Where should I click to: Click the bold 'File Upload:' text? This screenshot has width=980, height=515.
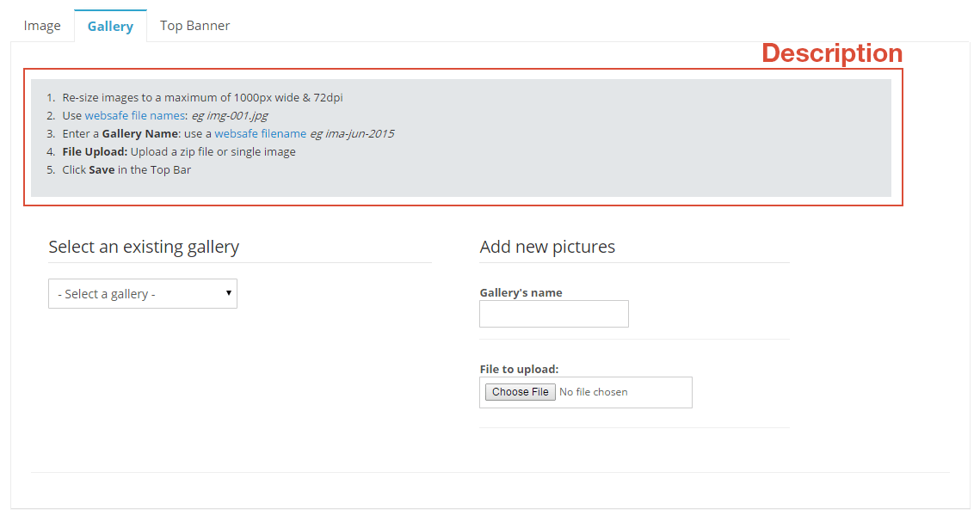(95, 151)
